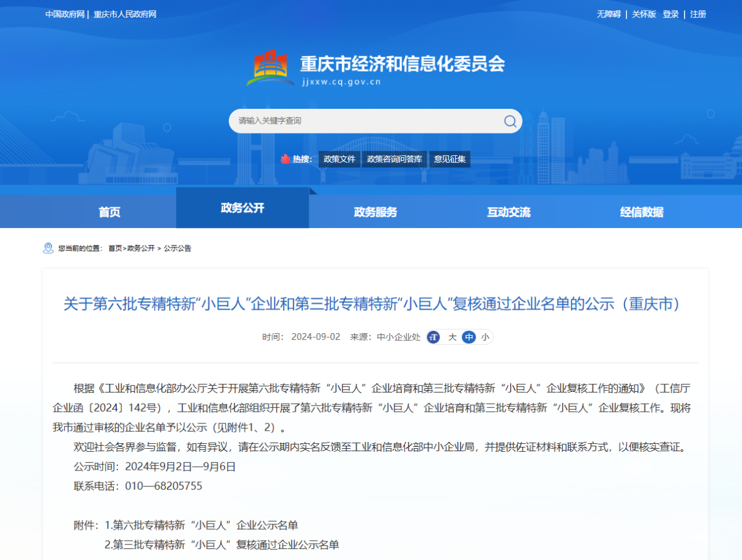Select hot search tag 政策文件

pos(339,159)
